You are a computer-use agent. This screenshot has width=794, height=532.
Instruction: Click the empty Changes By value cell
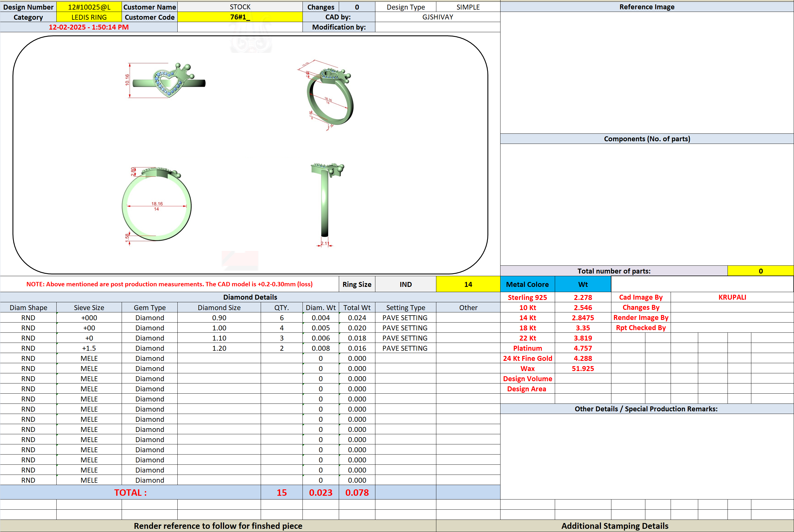tap(732, 307)
